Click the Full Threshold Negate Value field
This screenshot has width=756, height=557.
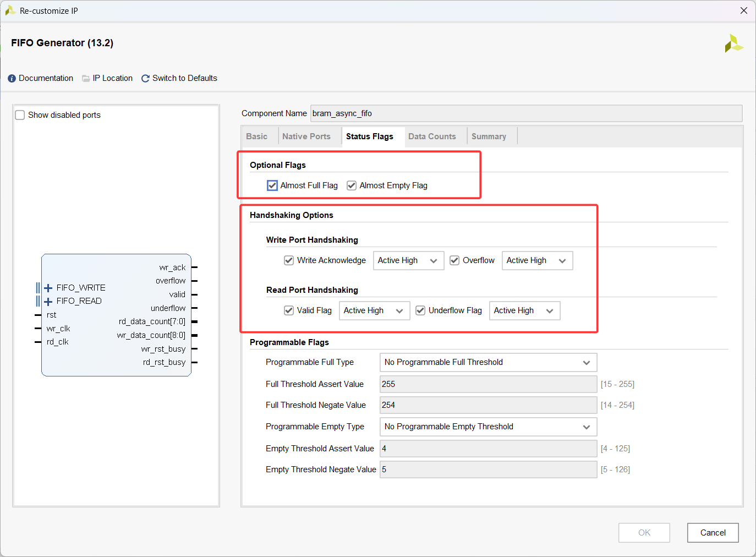point(489,405)
